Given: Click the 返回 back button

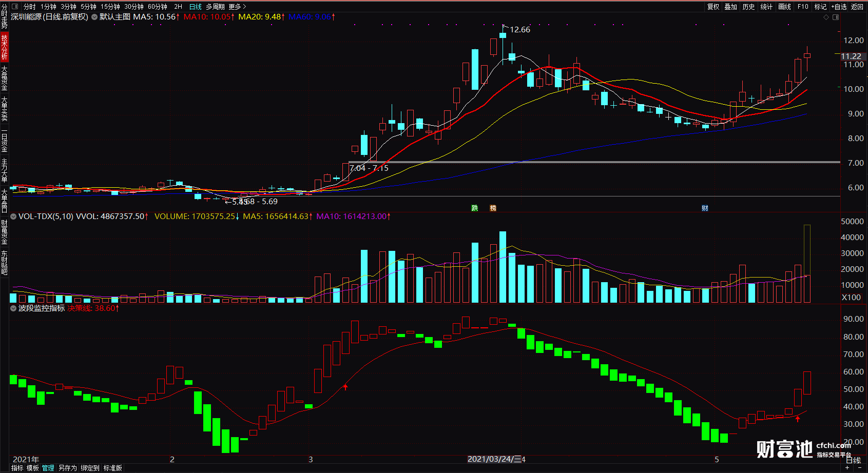Looking at the screenshot, I should tap(857, 7).
